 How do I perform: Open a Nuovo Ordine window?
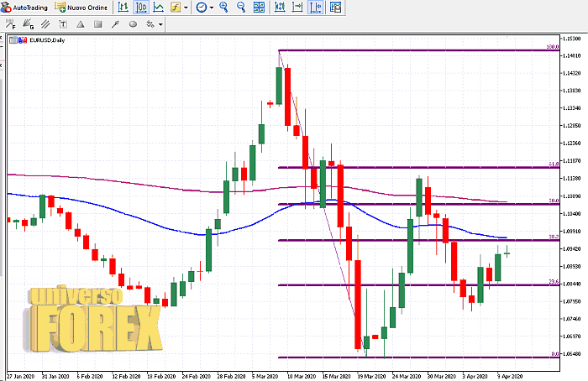[x=81, y=7]
